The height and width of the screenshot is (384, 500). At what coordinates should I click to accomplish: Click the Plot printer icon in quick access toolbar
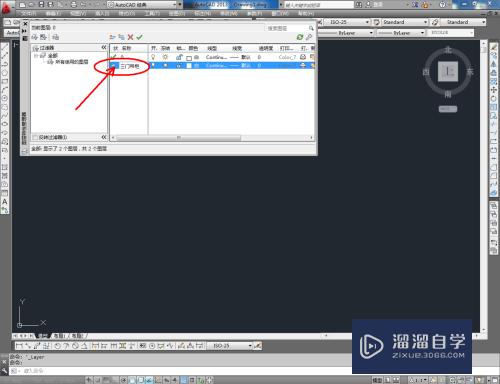point(74,5)
